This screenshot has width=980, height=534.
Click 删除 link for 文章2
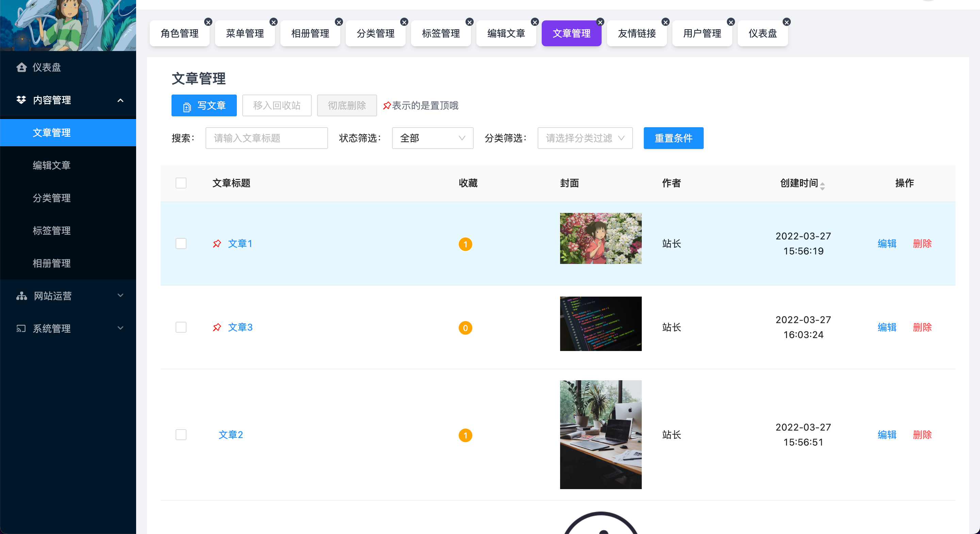click(922, 435)
